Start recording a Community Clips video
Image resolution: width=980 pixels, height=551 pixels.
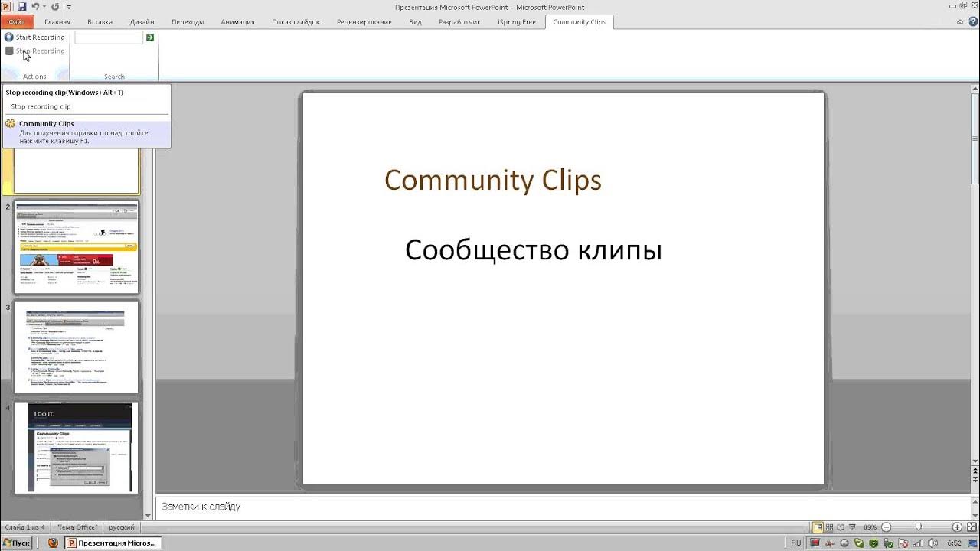click(x=35, y=37)
